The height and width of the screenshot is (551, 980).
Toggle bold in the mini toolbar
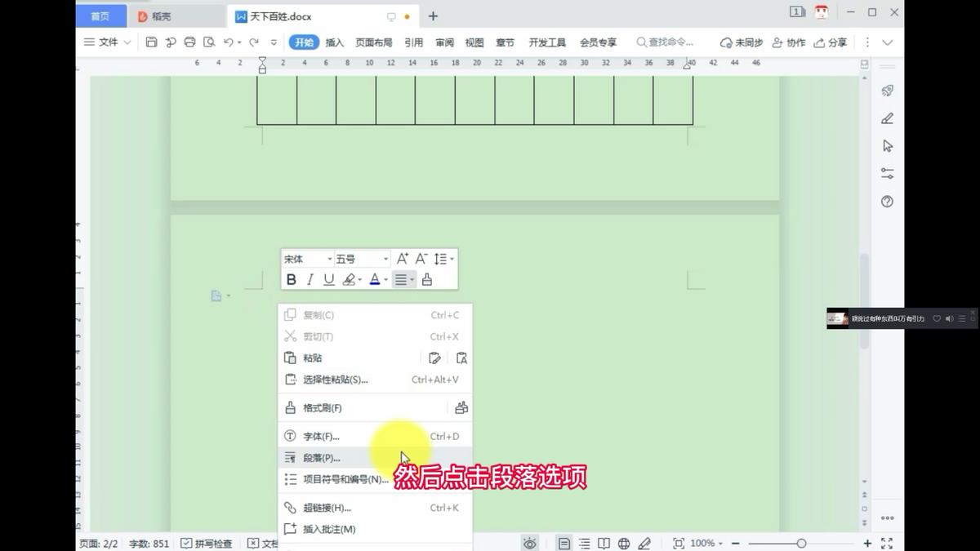[291, 279]
